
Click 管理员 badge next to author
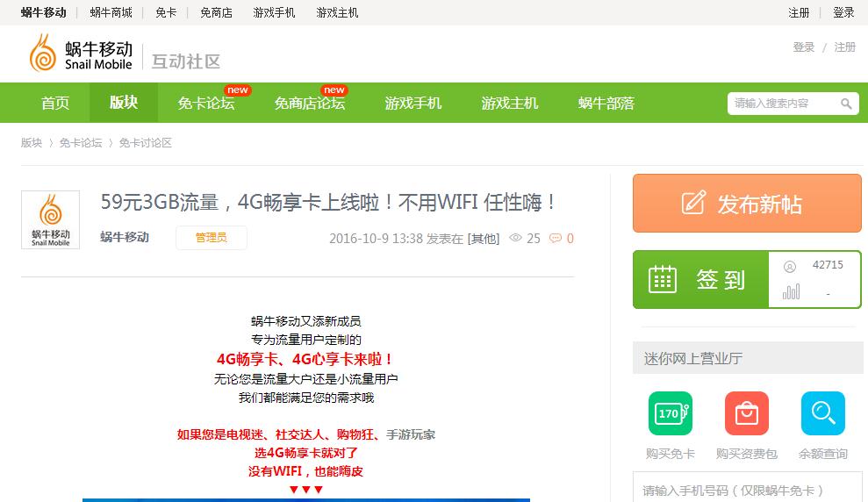212,238
